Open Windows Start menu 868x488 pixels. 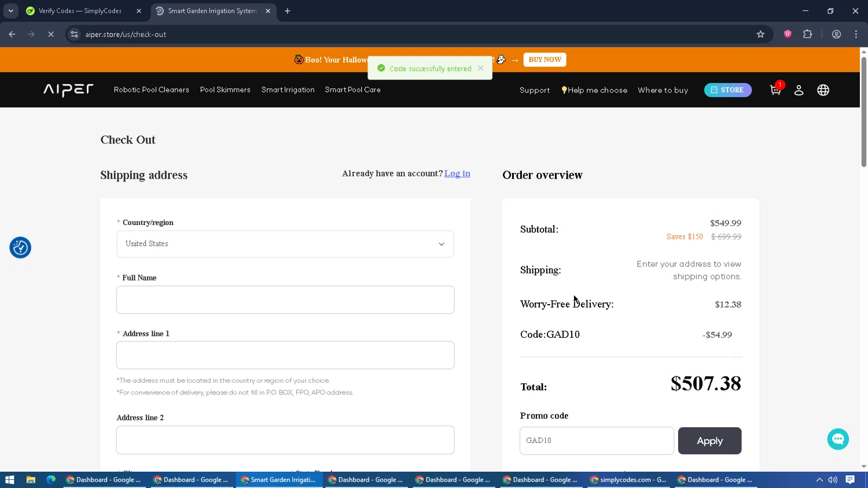coord(9,479)
